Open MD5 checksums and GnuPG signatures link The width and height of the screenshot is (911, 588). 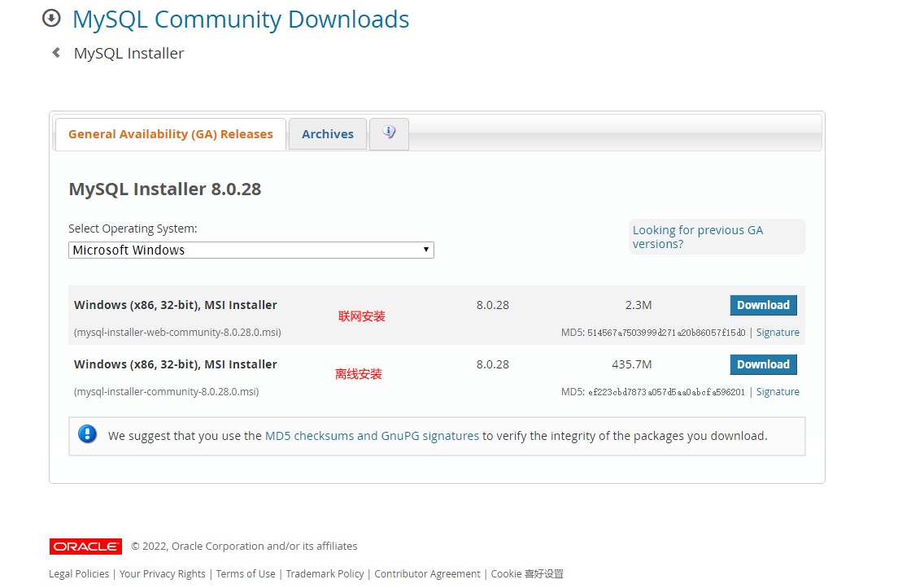(372, 436)
